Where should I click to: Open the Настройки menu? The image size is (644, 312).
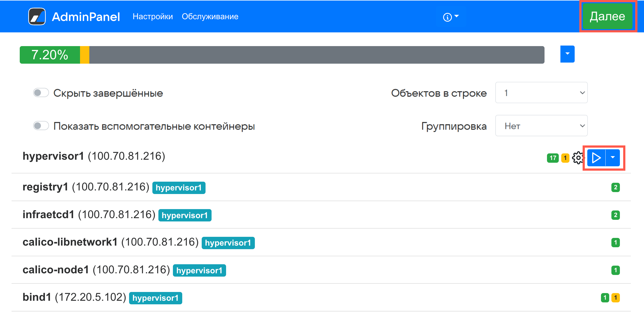pyautogui.click(x=153, y=16)
